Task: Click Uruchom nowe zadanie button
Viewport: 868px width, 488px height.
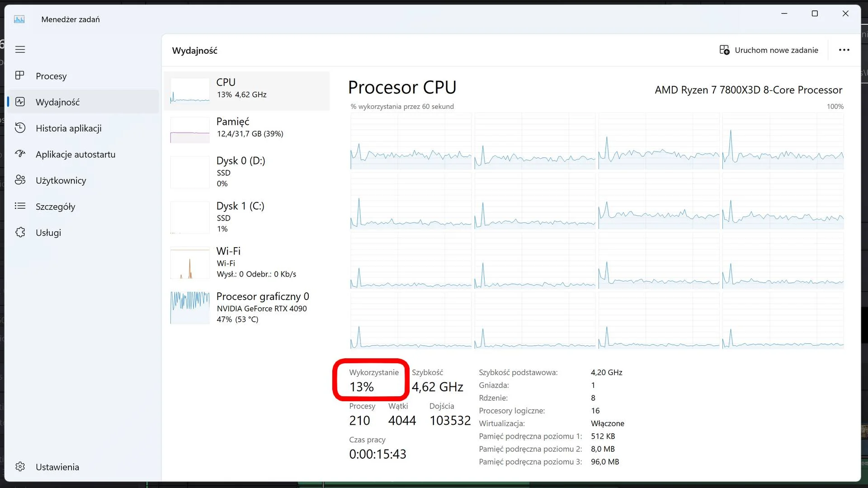Action: click(x=769, y=50)
